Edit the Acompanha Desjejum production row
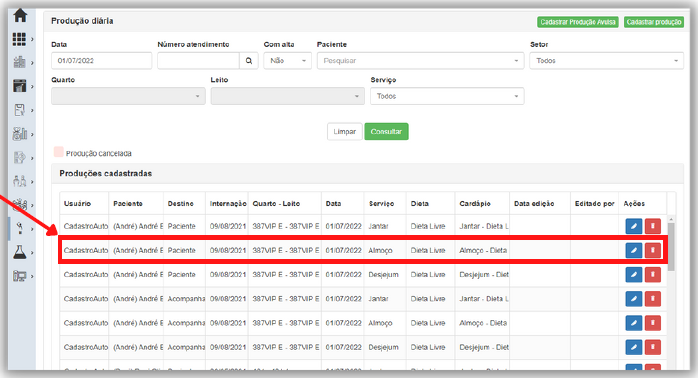 click(x=633, y=347)
